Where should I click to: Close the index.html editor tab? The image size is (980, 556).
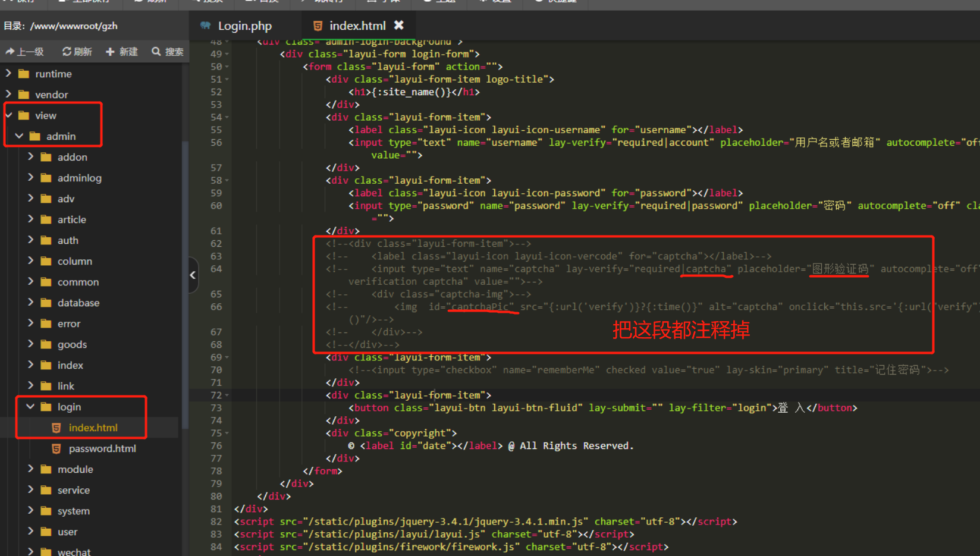(x=399, y=25)
